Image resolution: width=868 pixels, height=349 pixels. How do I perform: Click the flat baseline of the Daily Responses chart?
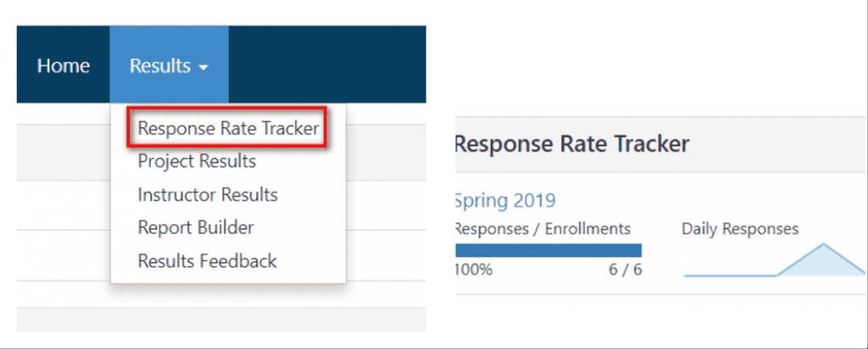point(729,274)
